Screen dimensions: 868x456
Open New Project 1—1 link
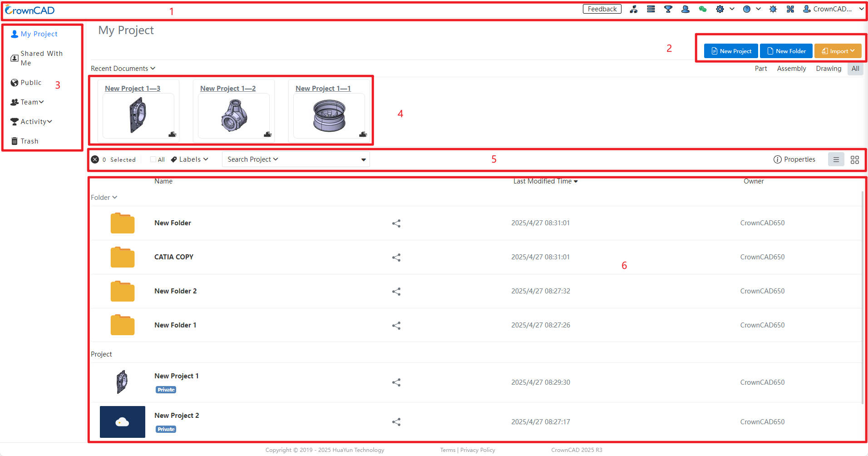(x=323, y=89)
